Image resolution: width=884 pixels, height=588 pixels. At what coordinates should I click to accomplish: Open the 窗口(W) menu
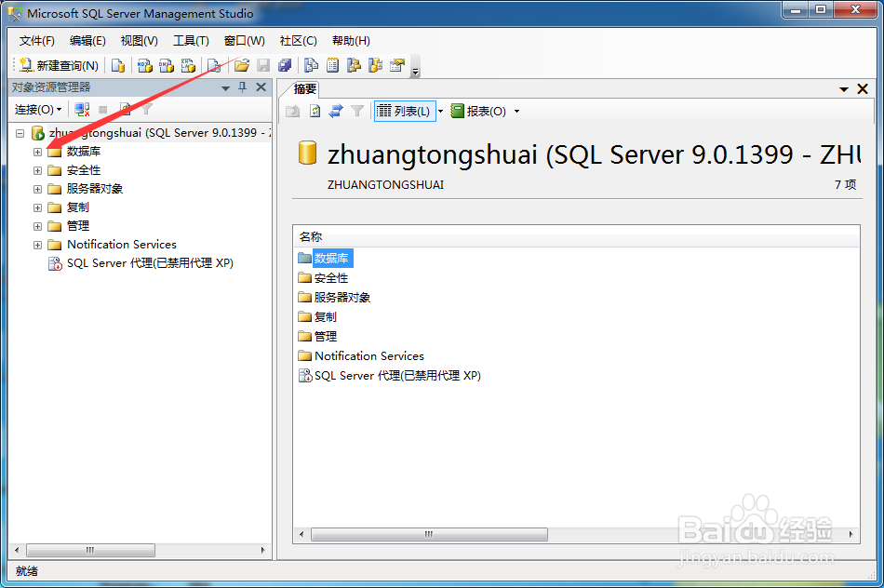[x=244, y=41]
